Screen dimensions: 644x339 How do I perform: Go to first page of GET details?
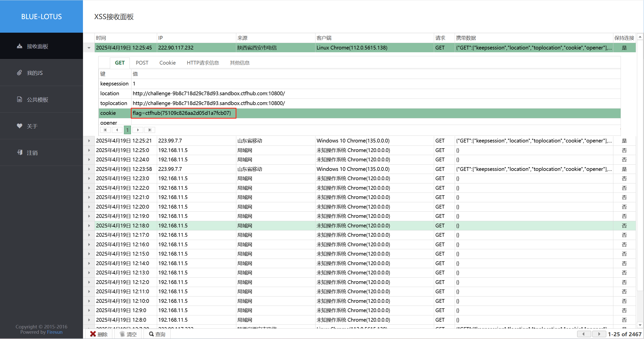(x=105, y=130)
